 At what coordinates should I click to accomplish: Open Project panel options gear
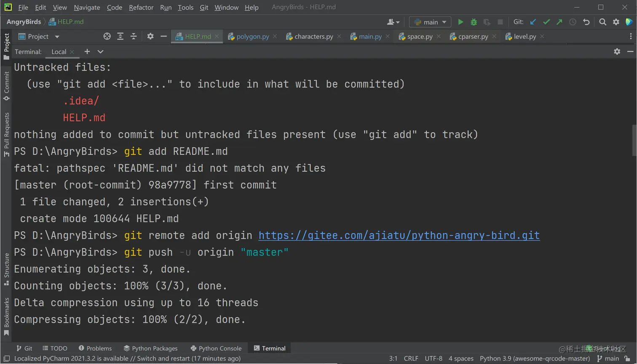point(150,37)
